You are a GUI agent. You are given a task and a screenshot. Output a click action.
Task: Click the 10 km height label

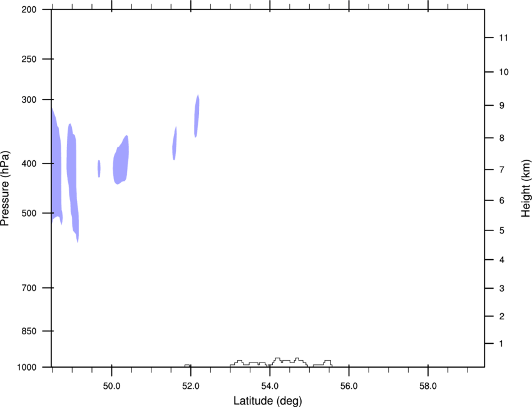[503, 72]
